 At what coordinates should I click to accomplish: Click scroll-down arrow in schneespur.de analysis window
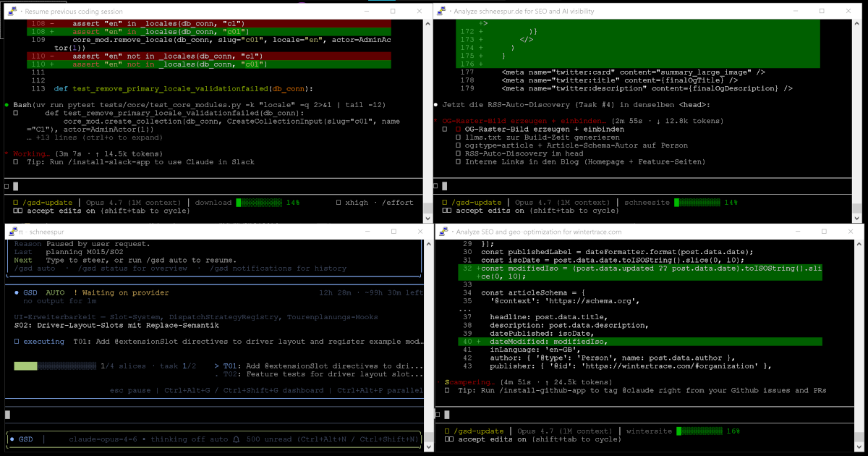pos(857,217)
